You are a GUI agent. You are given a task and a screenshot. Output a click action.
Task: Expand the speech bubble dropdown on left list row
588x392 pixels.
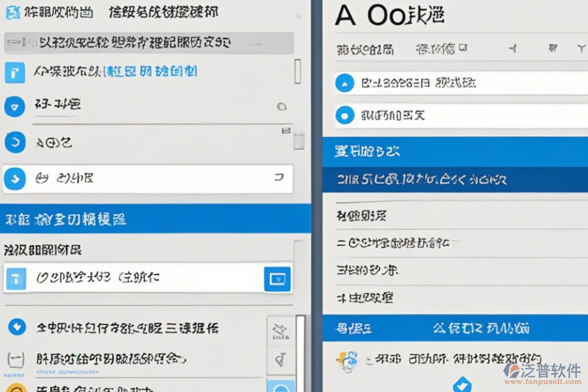282,106
